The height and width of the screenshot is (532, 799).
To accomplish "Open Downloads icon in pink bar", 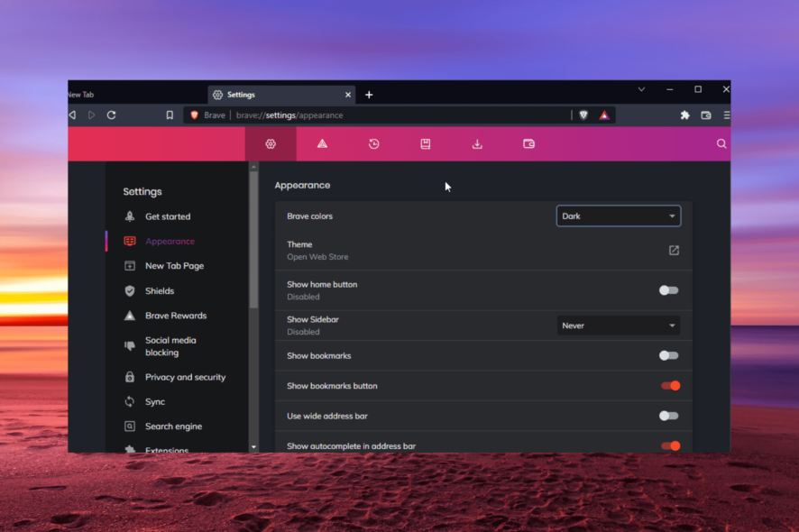I will [x=477, y=144].
